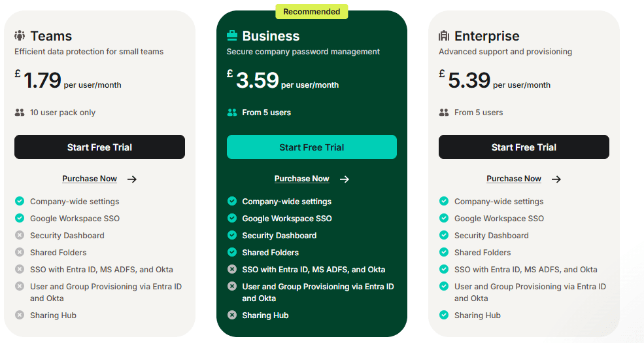Start the Enterprise free trial

524,147
